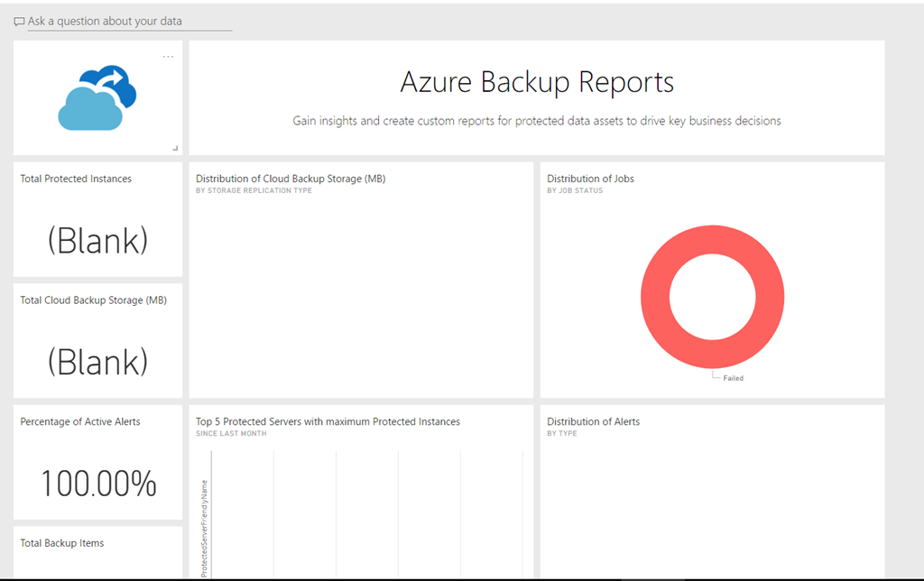
Task: Open the Distribution of Alerts tile title
Action: (593, 421)
